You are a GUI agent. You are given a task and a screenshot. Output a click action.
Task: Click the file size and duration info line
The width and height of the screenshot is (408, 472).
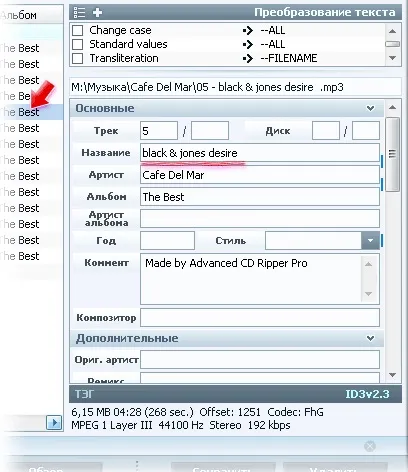pos(197,412)
